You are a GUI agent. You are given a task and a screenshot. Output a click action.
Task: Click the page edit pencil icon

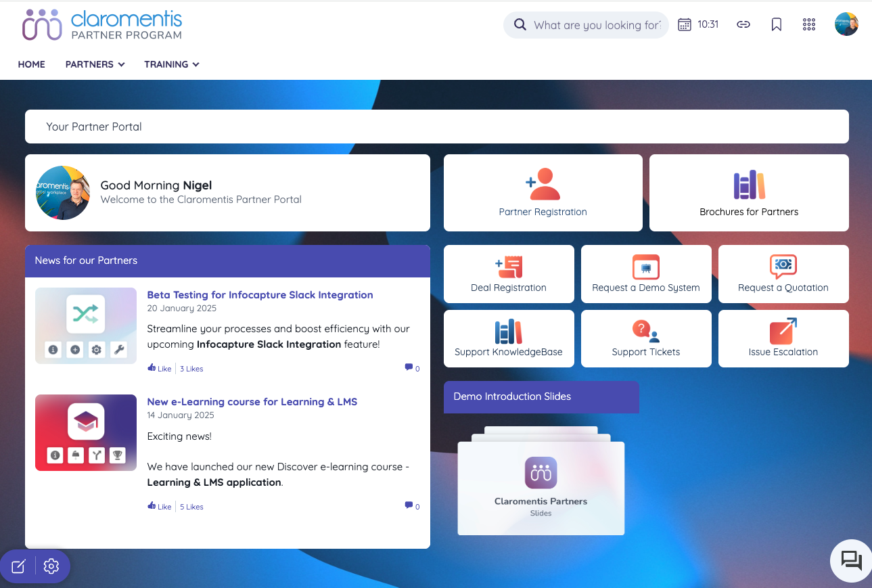[18, 566]
